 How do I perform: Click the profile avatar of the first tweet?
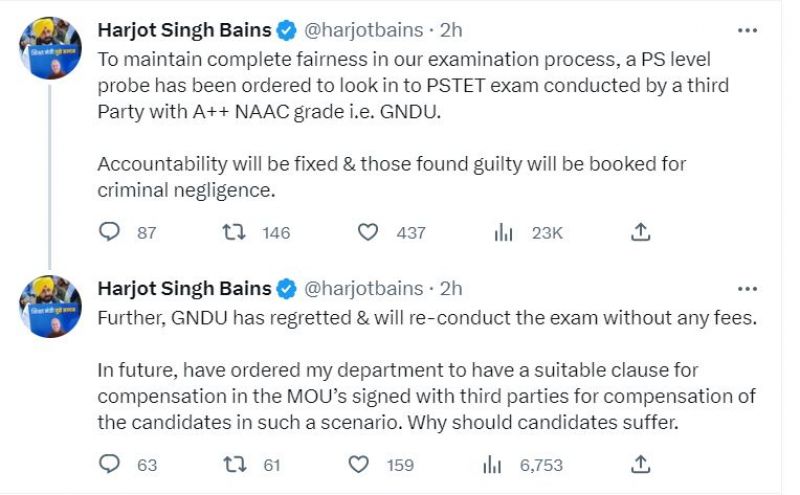[x=50, y=48]
